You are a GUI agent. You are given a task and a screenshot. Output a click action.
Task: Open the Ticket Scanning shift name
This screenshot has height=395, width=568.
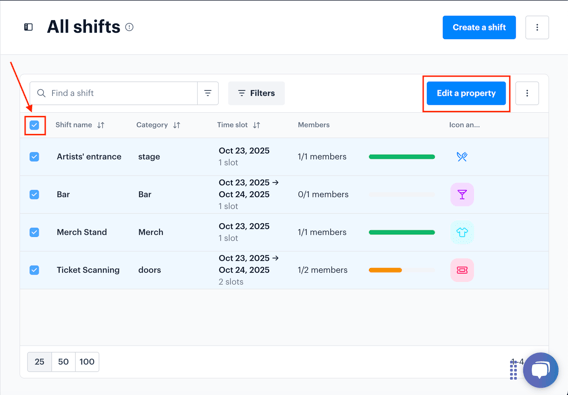pyautogui.click(x=88, y=270)
